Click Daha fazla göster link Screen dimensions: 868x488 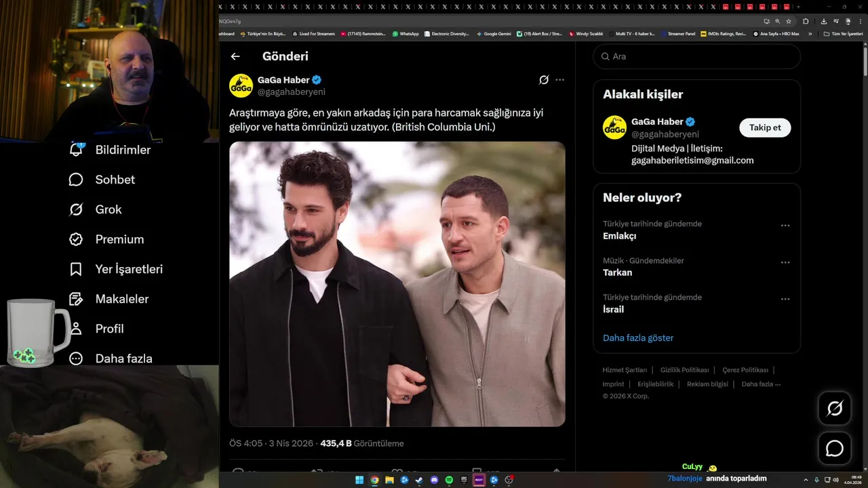click(638, 338)
